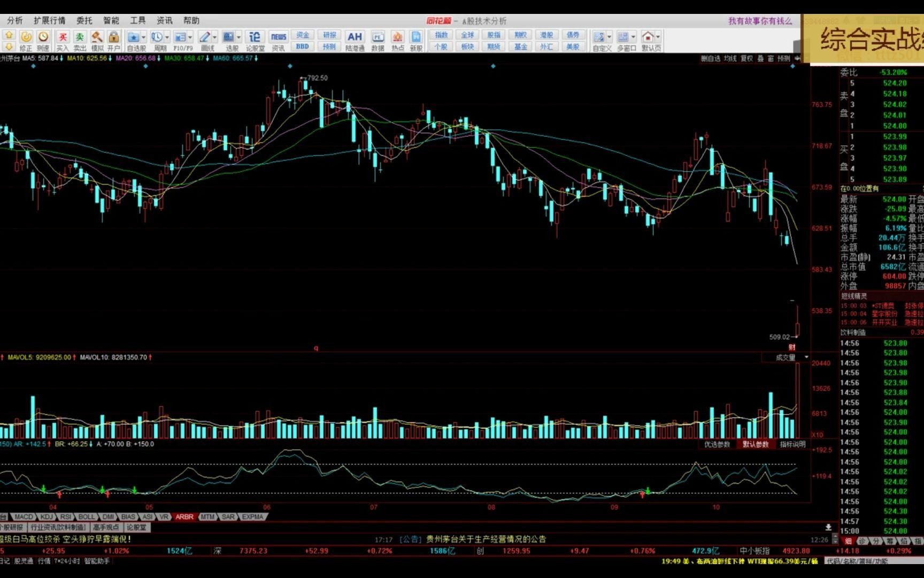Expand the 自选股 dropdown arrow
The height and width of the screenshot is (578, 924).
[143, 37]
